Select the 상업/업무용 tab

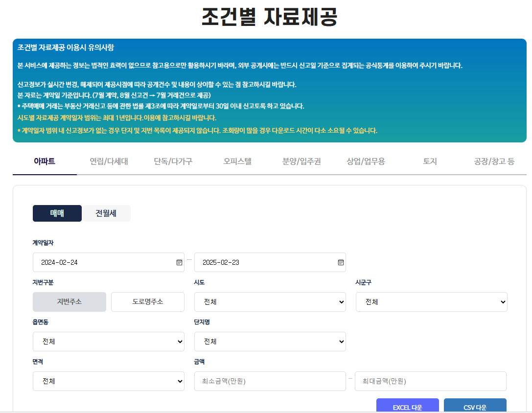pos(366,161)
